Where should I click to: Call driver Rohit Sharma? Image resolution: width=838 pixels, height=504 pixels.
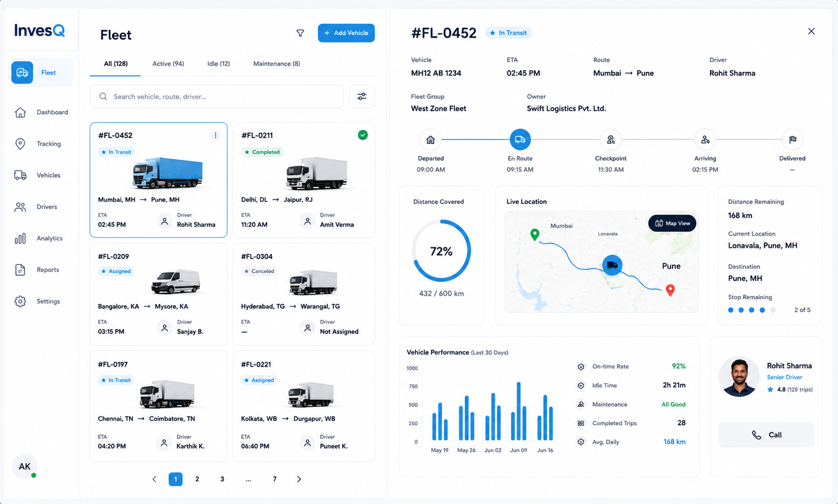click(x=766, y=435)
